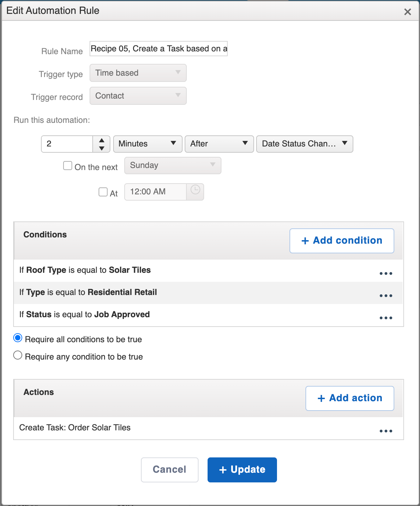Click the Update button to save

point(242,470)
